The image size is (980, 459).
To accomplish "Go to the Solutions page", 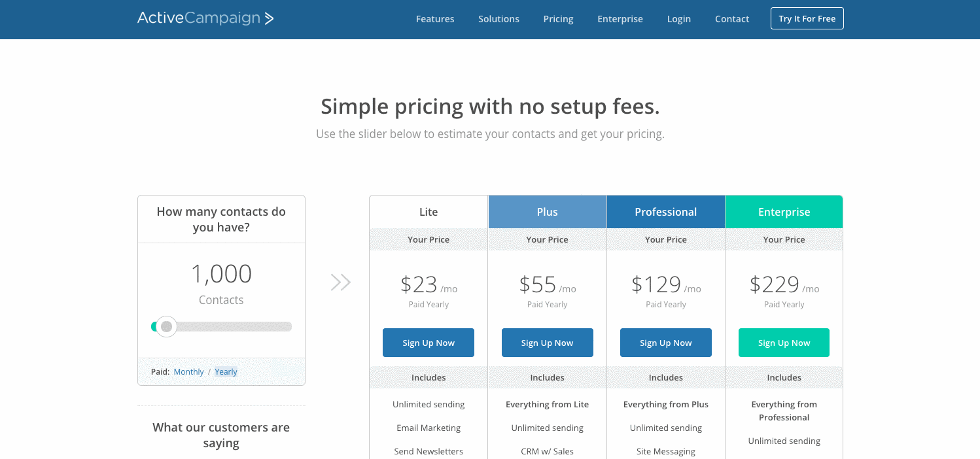I will pyautogui.click(x=499, y=19).
